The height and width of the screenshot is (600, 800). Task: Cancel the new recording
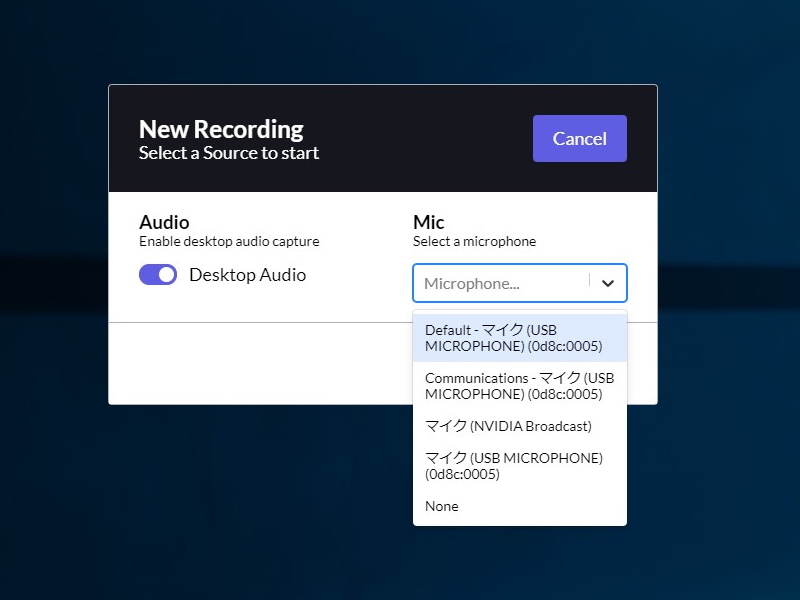(x=579, y=138)
